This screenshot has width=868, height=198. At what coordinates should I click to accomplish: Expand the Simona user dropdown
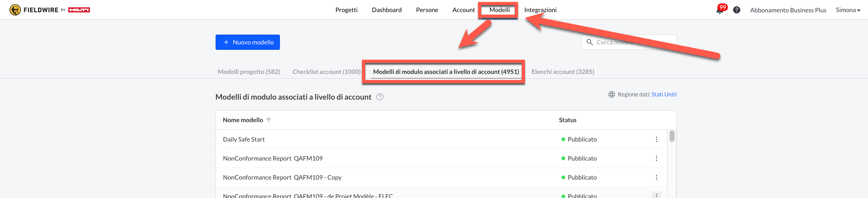848,10
